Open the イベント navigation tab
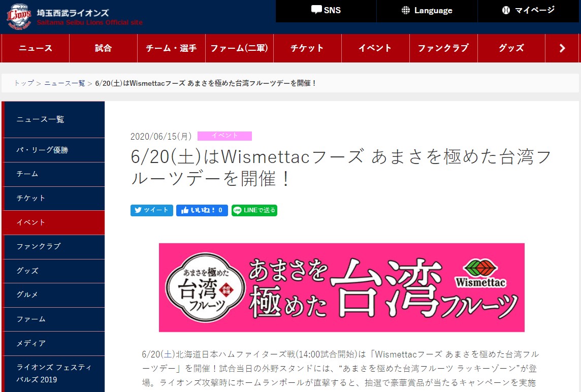Viewport: 581px width, 392px height. point(375,48)
